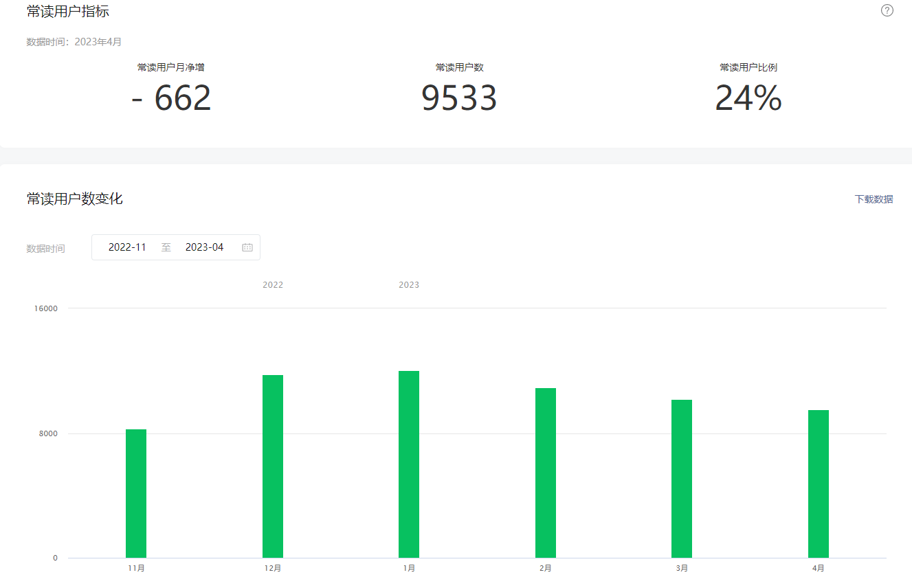Click the tallest bar for 1月
Screen dimensions: 912x588
point(409,464)
